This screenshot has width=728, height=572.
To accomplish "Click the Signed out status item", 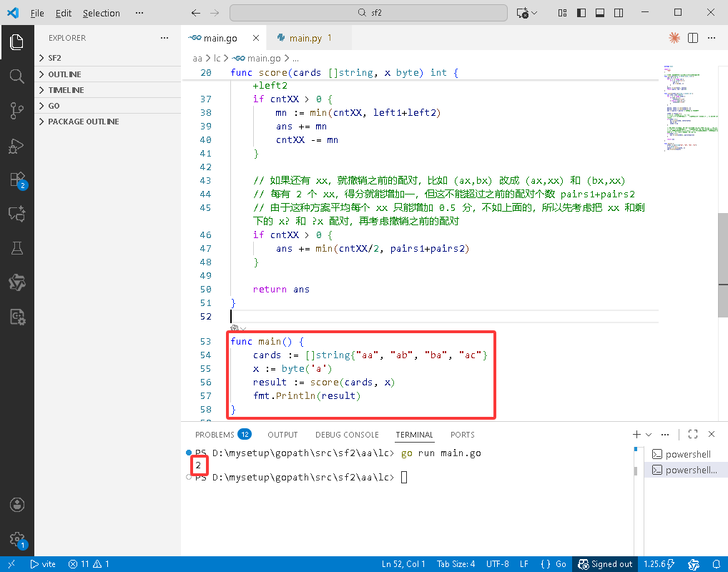I will pyautogui.click(x=605, y=564).
